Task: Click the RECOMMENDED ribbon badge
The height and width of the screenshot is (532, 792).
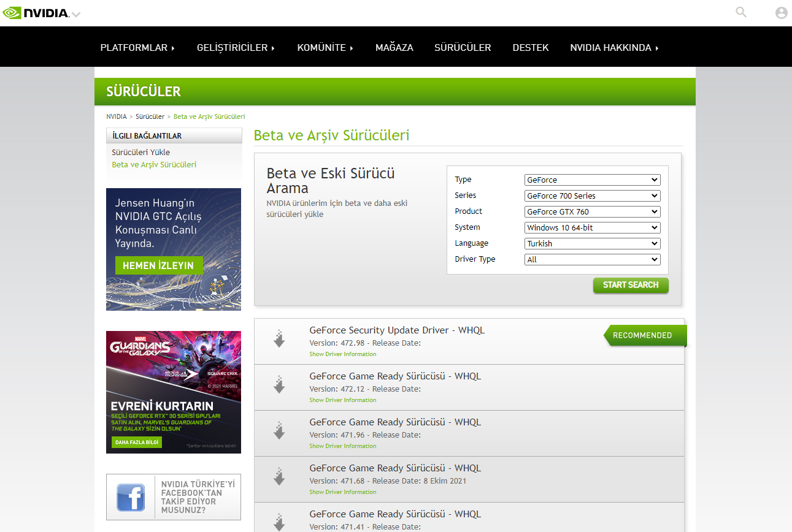Action: 645,335
